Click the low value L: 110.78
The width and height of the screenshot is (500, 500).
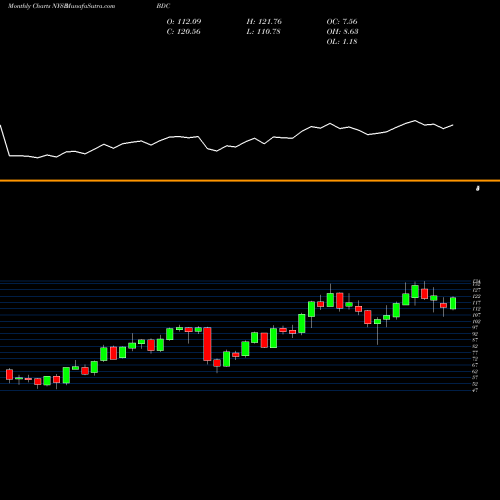pos(263,32)
